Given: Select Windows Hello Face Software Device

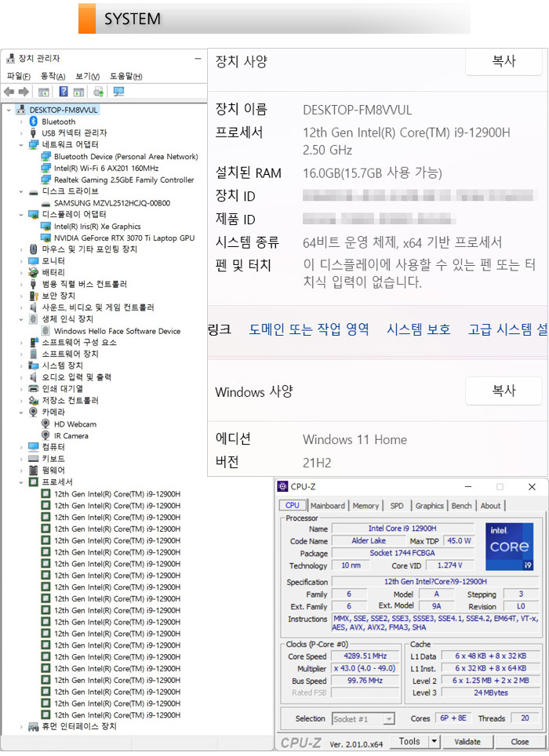Looking at the screenshot, I should point(117,331).
